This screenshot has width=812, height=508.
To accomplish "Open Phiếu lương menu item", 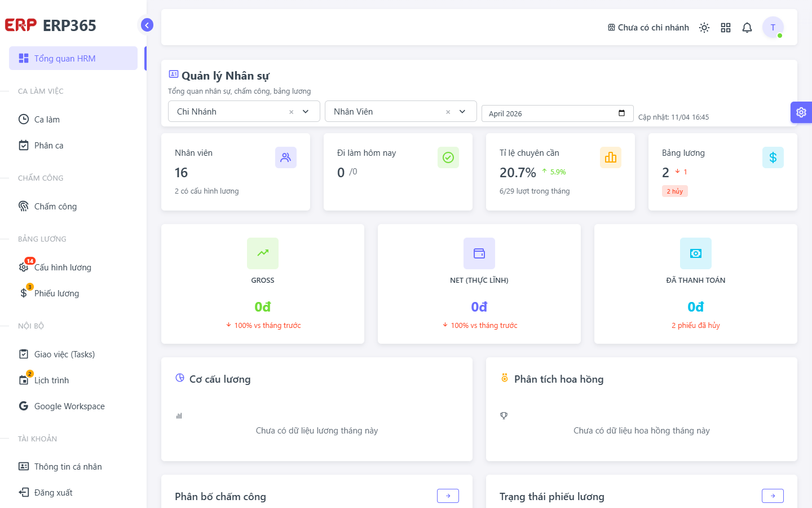I will pos(73,293).
